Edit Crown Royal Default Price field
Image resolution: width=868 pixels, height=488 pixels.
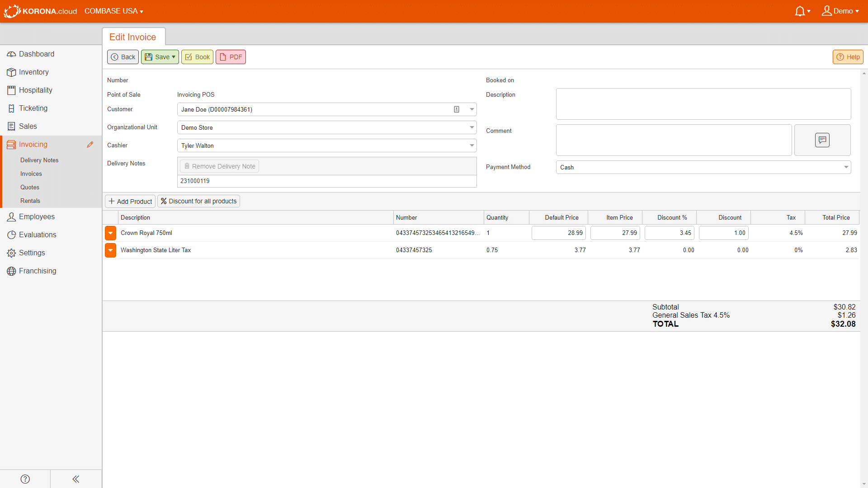tap(559, 233)
